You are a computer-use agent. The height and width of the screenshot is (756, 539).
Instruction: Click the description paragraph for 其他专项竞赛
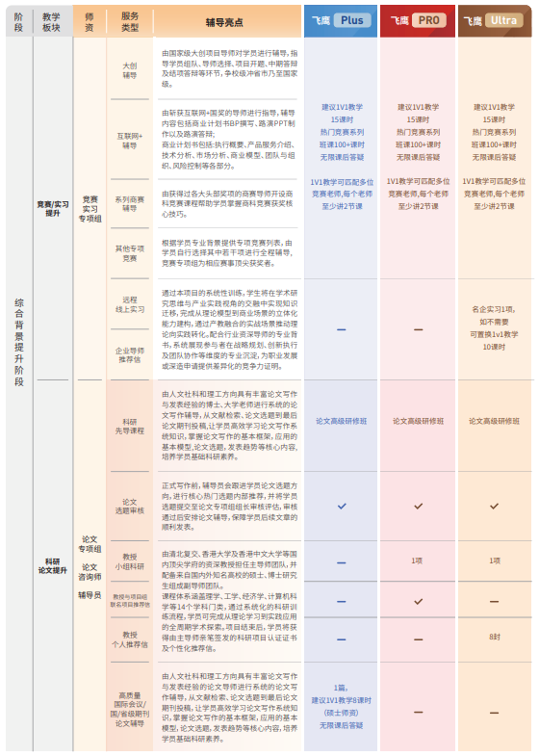[x=227, y=253]
